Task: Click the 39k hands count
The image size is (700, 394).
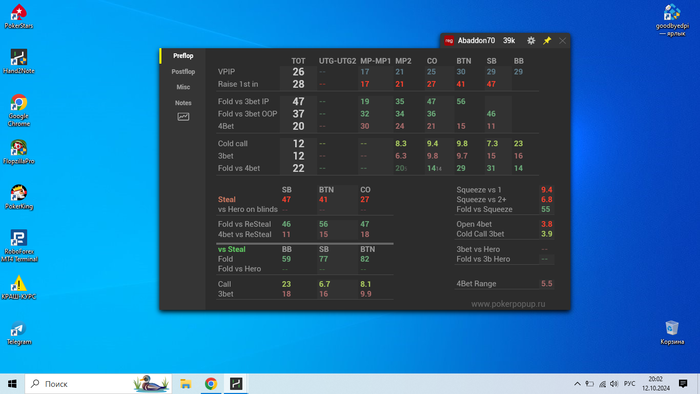Action: pyautogui.click(x=509, y=41)
